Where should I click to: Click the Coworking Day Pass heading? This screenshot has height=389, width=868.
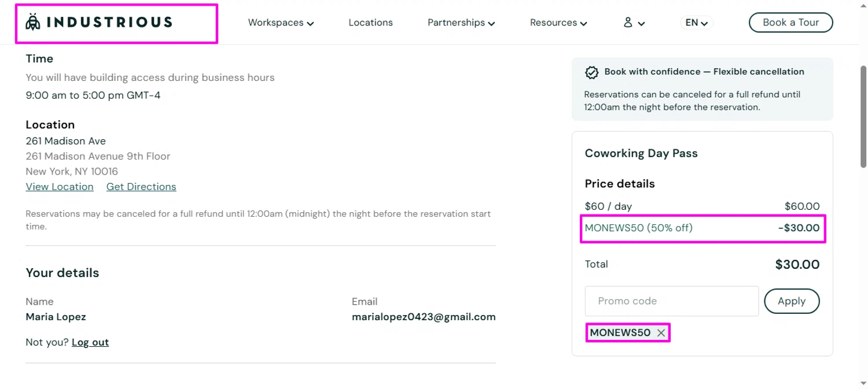tap(641, 153)
